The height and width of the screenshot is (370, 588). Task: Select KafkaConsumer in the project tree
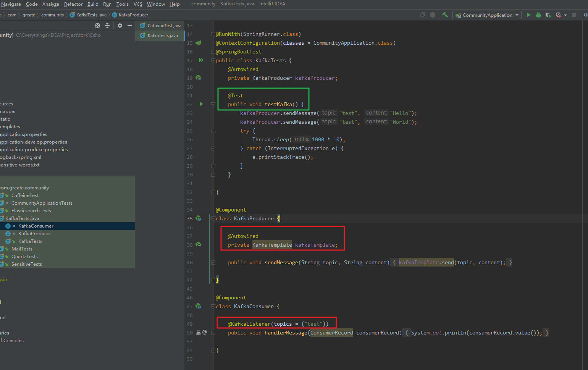pos(36,226)
